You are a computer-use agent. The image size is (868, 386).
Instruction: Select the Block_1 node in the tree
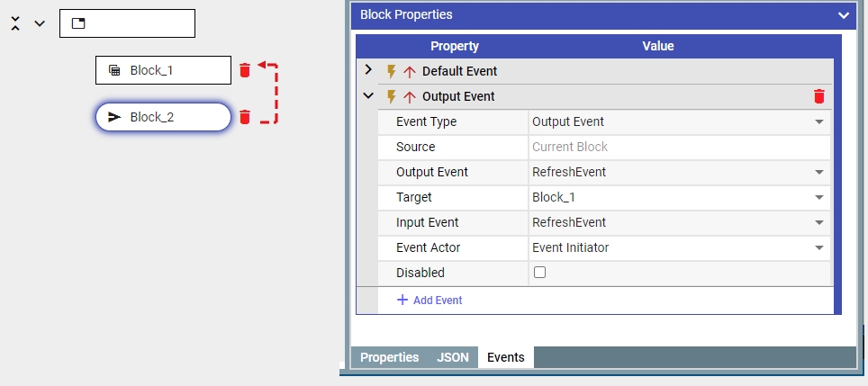163,70
